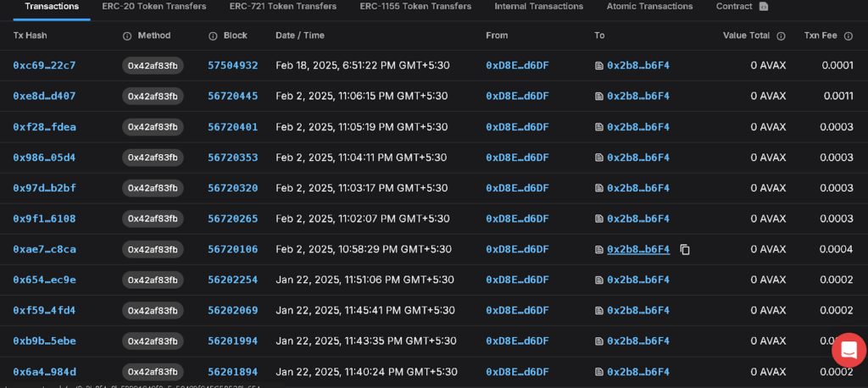The width and height of the screenshot is (868, 388).
Task: Open transaction hash 0xe8d…d407
Action: point(44,96)
